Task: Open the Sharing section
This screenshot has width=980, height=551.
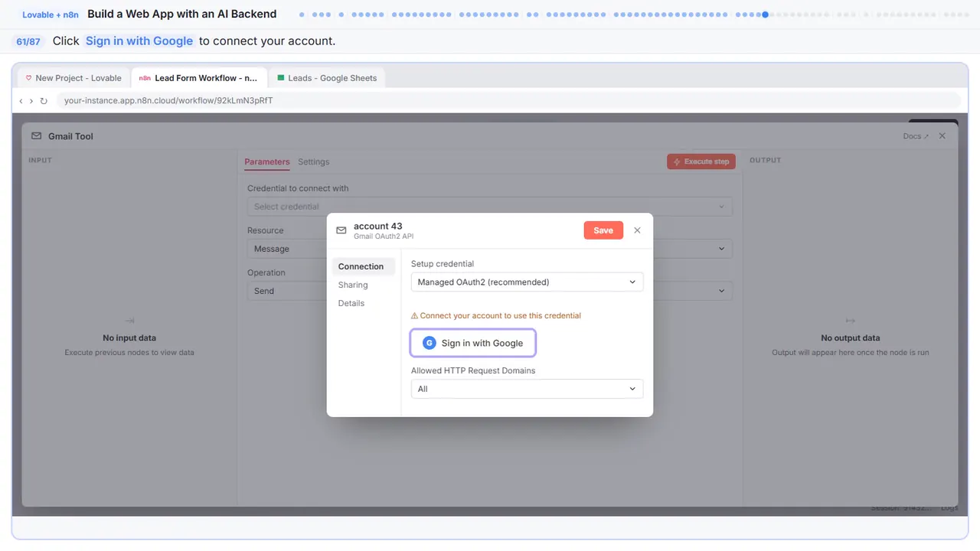Action: click(x=353, y=285)
